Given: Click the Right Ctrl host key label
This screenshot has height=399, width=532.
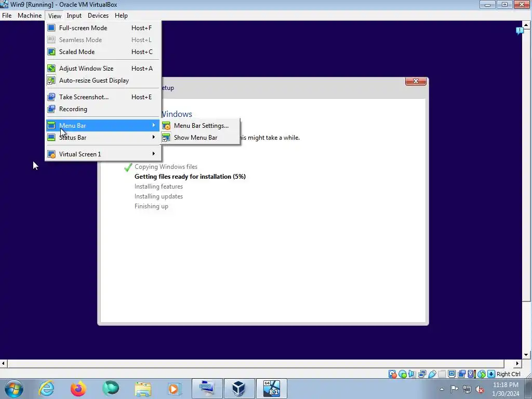Looking at the screenshot, I should [x=508, y=374].
